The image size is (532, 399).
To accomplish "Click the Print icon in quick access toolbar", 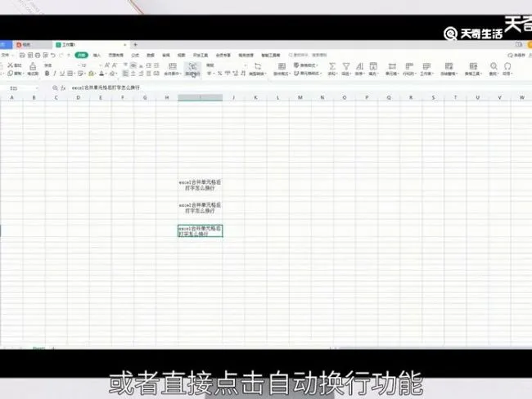I will 38,55.
